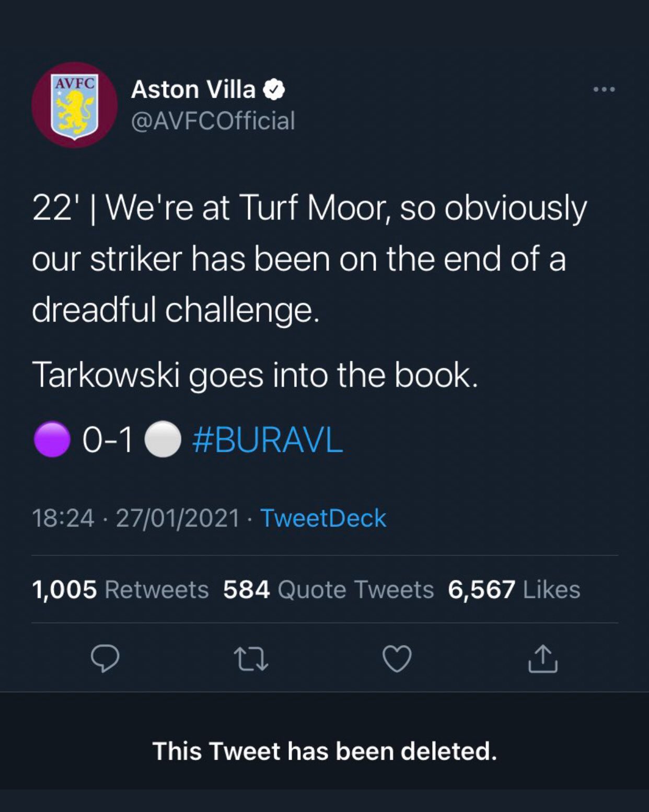View the 584 Quote Tweets list
The width and height of the screenshot is (649, 812).
point(328,589)
